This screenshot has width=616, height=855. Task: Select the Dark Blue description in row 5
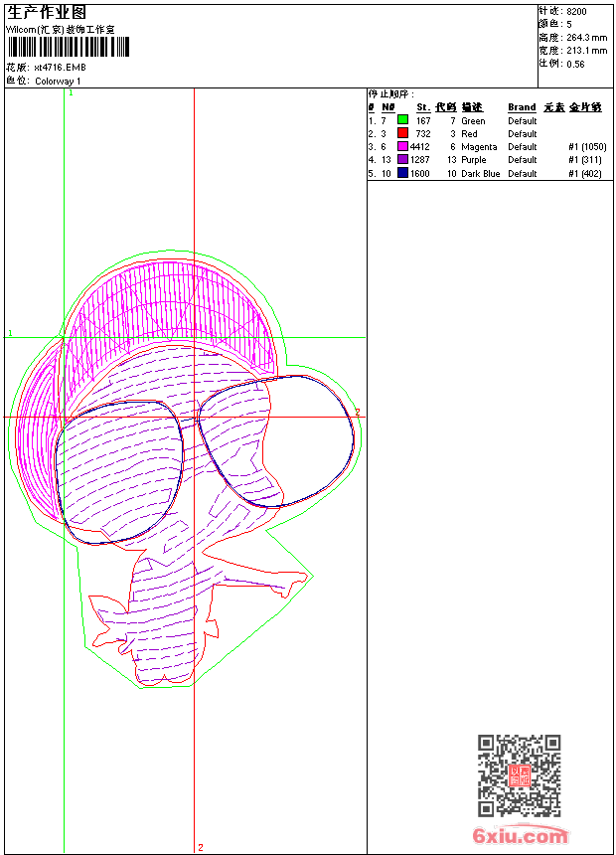(481, 174)
